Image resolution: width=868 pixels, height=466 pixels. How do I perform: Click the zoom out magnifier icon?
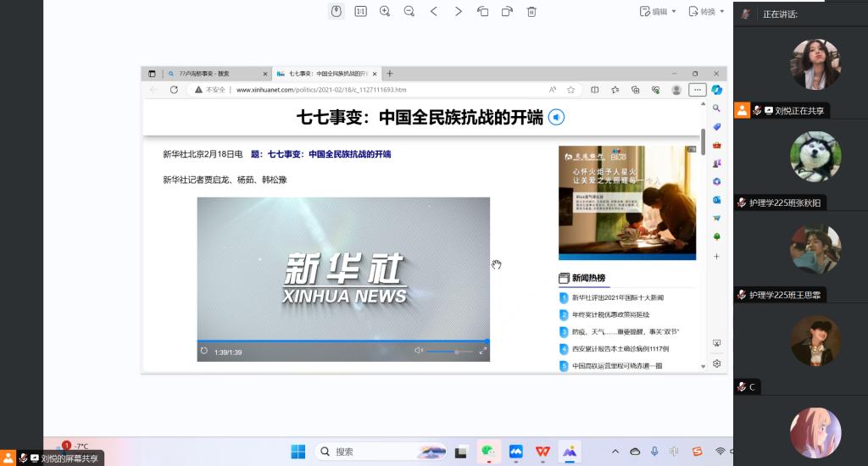(409, 11)
